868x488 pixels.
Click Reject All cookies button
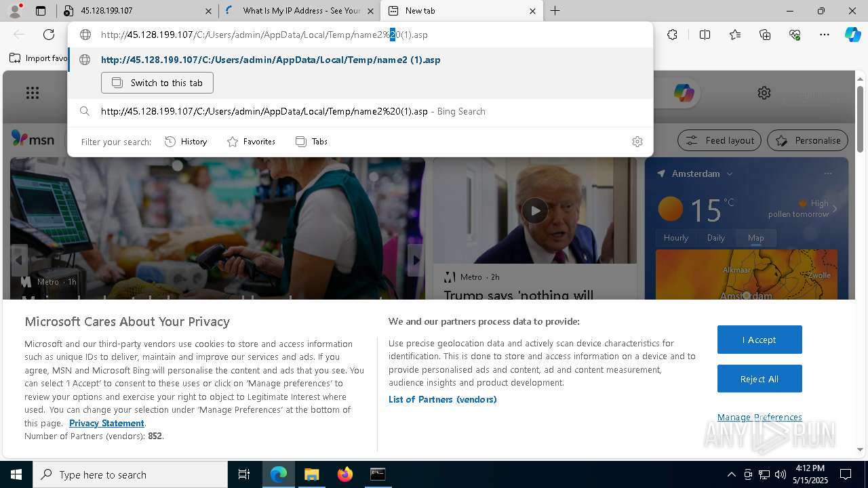(x=759, y=379)
